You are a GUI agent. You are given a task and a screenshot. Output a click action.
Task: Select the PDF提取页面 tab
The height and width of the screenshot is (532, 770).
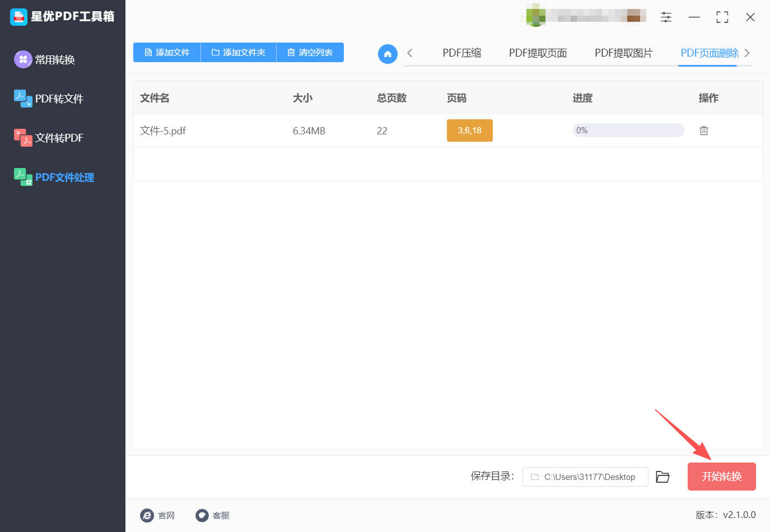(x=537, y=53)
